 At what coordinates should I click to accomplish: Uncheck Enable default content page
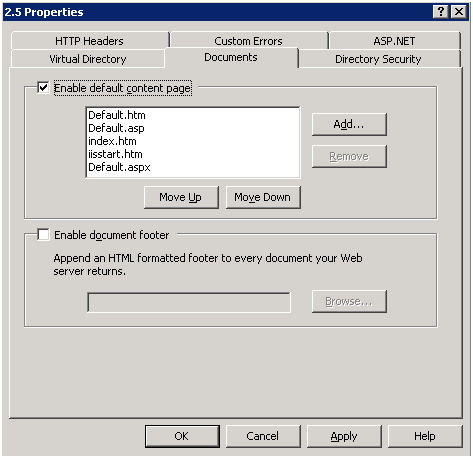tap(43, 88)
